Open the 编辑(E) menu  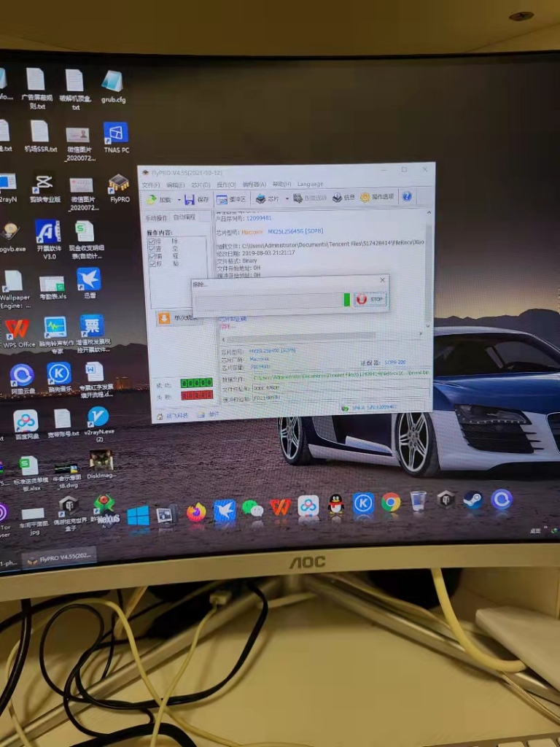pyautogui.click(x=175, y=185)
